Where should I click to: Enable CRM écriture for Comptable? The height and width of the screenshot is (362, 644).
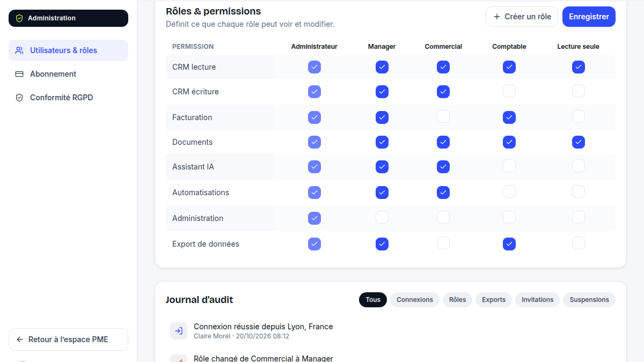509,91
